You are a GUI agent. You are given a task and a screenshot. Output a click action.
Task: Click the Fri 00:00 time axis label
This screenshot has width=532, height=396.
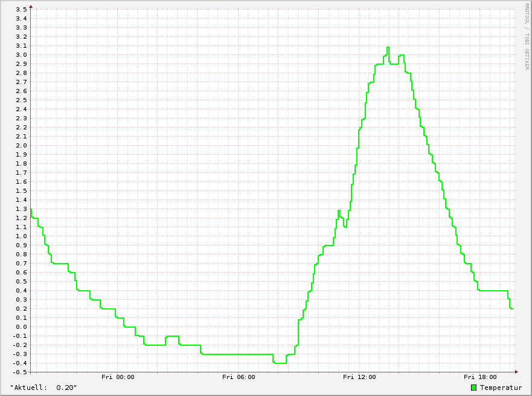pos(118,377)
